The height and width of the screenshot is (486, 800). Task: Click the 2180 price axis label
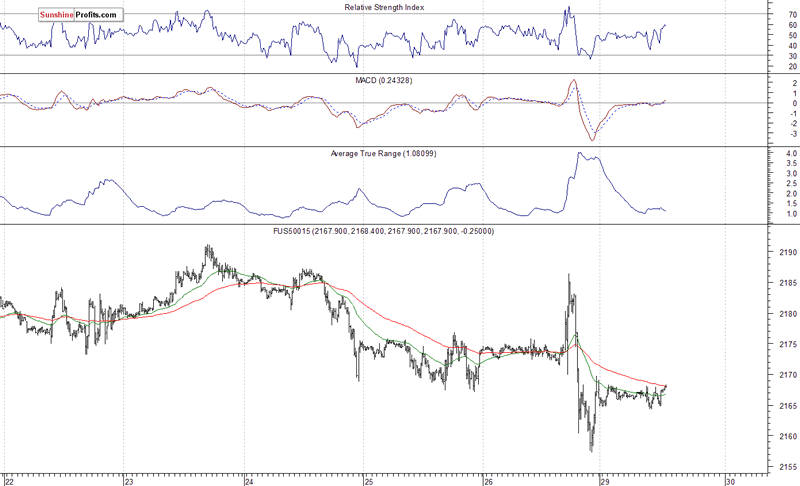pos(788,314)
